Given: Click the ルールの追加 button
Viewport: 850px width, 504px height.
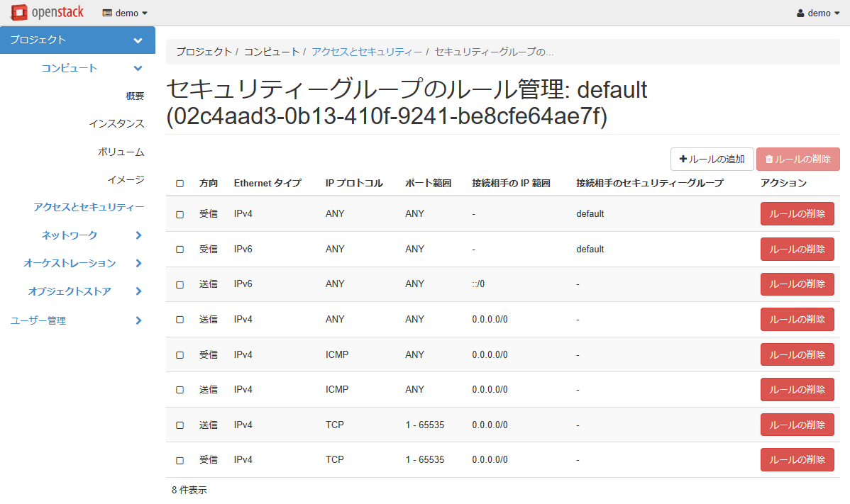Looking at the screenshot, I should pos(712,159).
